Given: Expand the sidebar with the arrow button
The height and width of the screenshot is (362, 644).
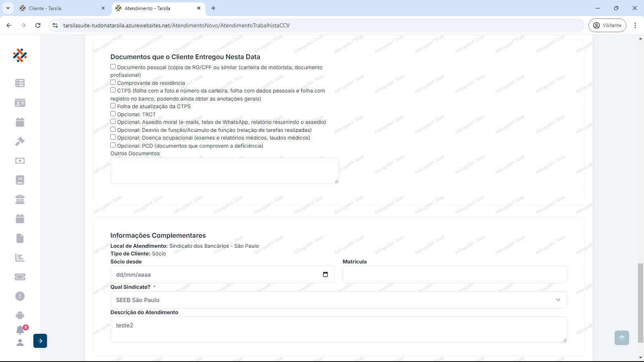Looking at the screenshot, I should (40, 341).
